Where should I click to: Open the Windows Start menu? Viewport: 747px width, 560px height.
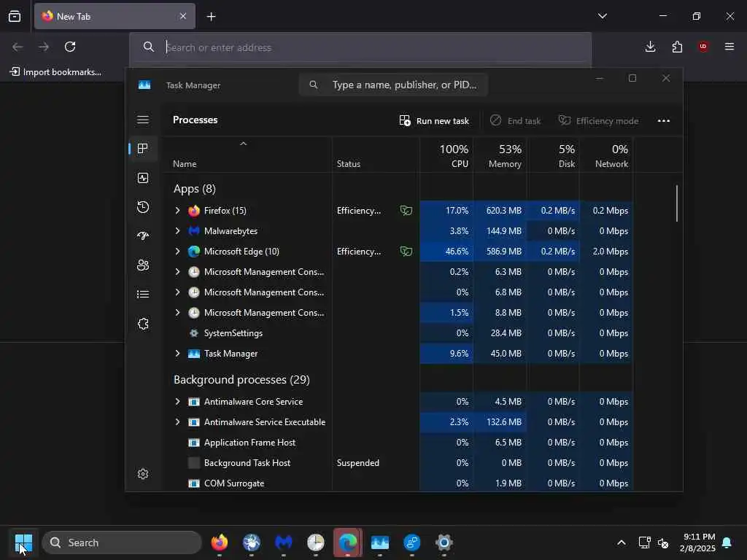point(23,542)
